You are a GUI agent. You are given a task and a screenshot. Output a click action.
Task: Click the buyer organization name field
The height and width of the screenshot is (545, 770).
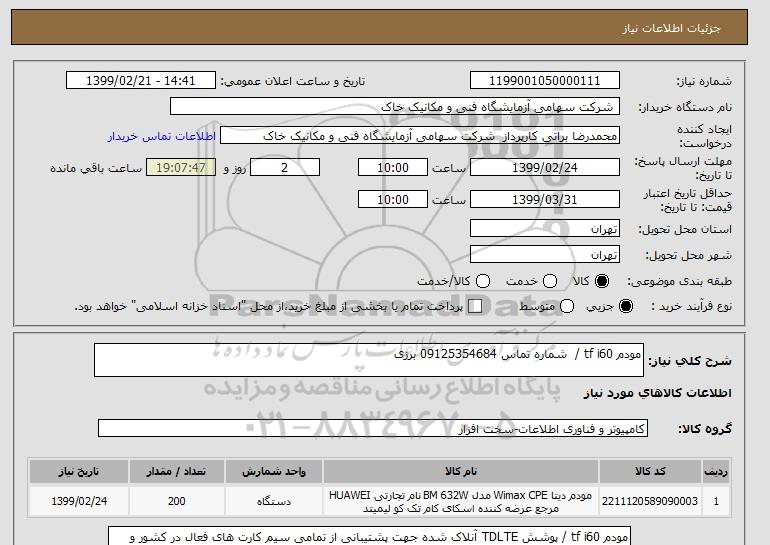coord(395,107)
